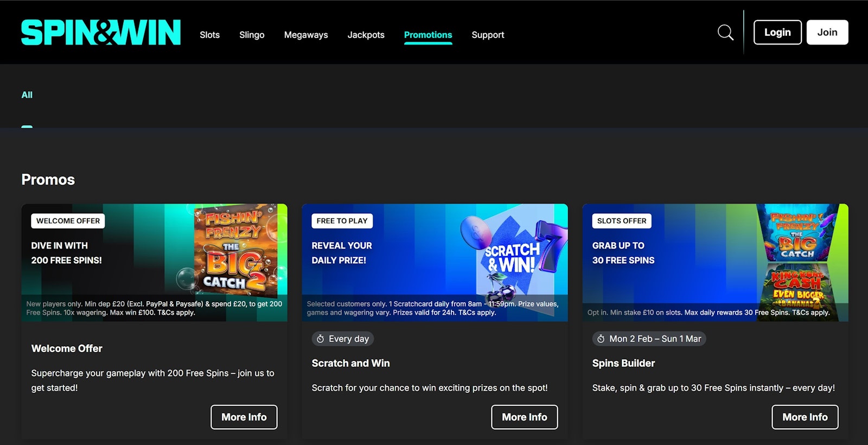Click the timer icon beside Mon 2 Feb

click(x=601, y=339)
